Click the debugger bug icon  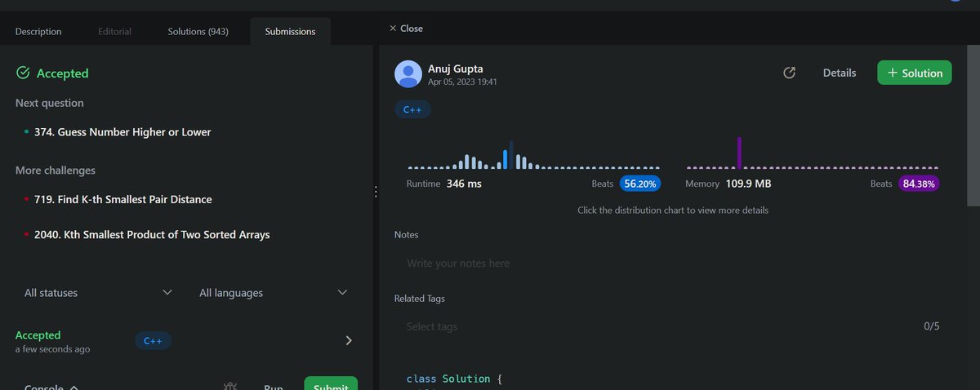click(x=230, y=387)
